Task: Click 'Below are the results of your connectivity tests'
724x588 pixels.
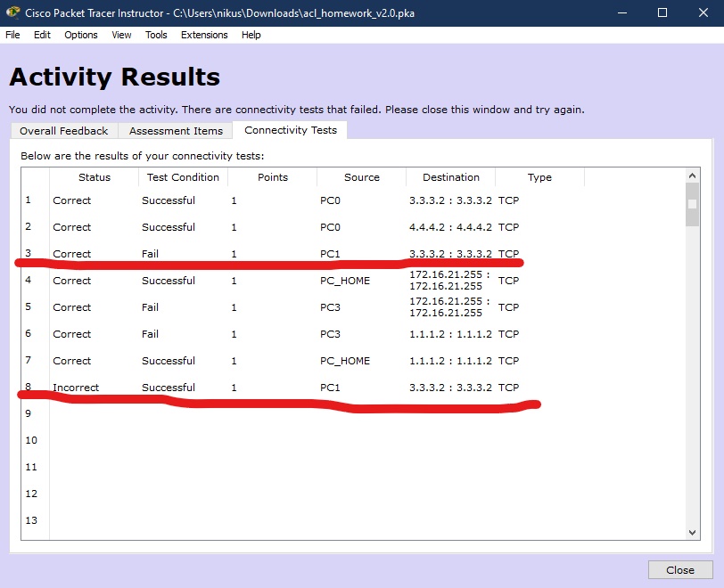Action: tap(143, 156)
